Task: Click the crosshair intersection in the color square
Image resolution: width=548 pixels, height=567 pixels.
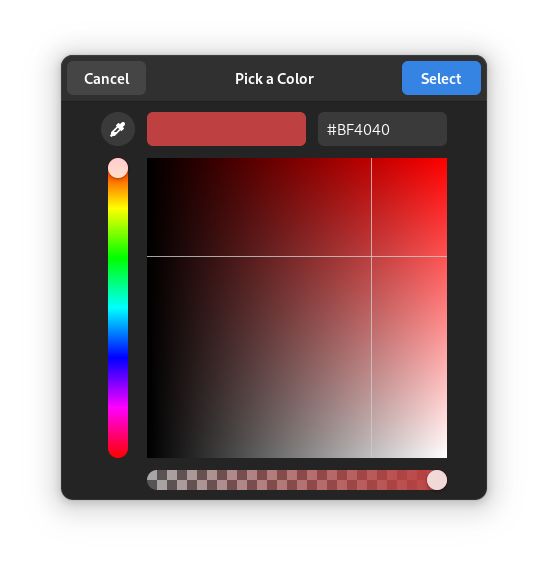Action: (371, 256)
